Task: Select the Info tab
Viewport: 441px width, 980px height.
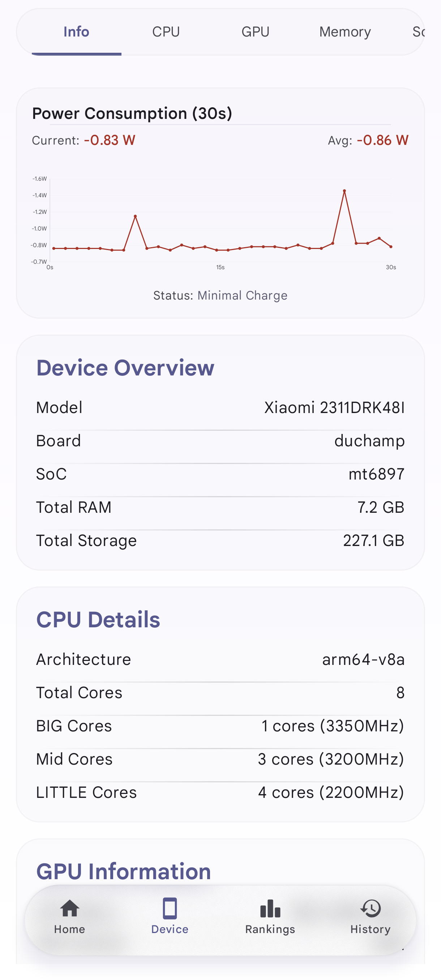Action: tap(77, 32)
